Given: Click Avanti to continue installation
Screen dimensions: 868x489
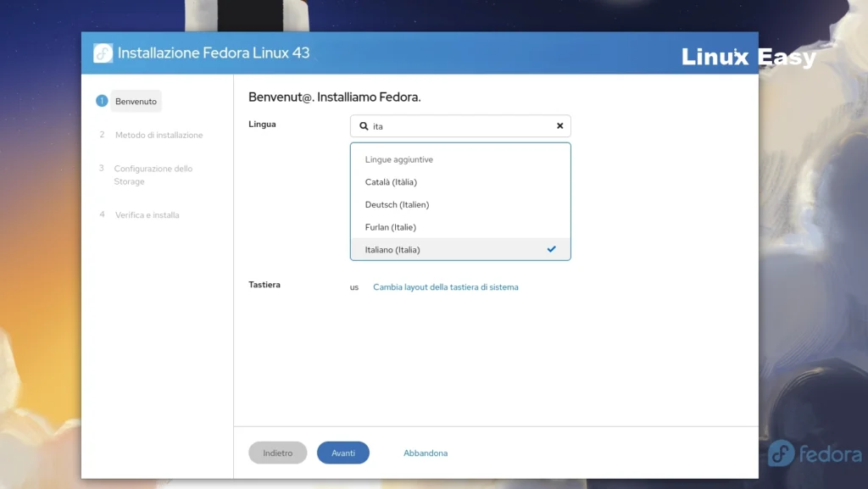Looking at the screenshot, I should (x=342, y=453).
